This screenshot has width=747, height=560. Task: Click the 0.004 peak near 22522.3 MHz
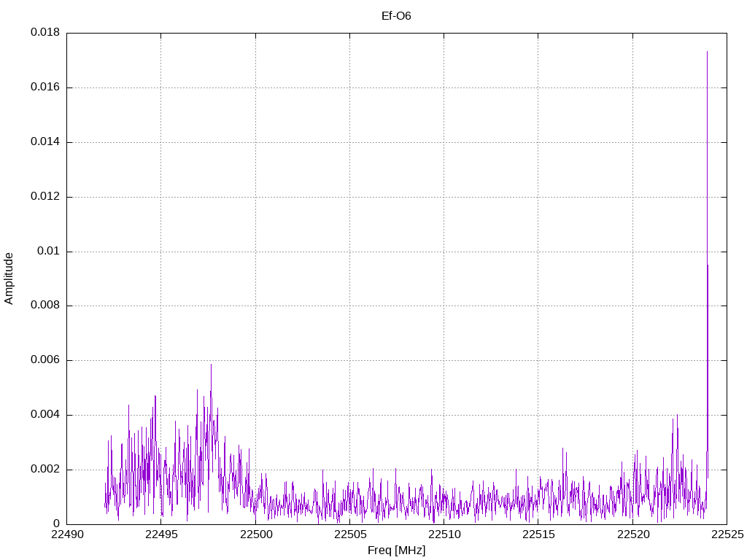(677, 415)
